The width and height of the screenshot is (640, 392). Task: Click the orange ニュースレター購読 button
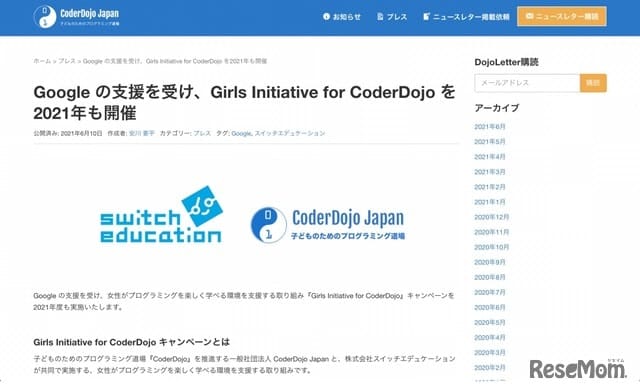562,16
